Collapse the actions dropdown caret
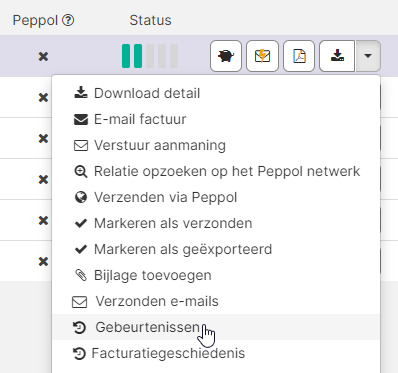Screen dimensions: 398x373 click(368, 56)
